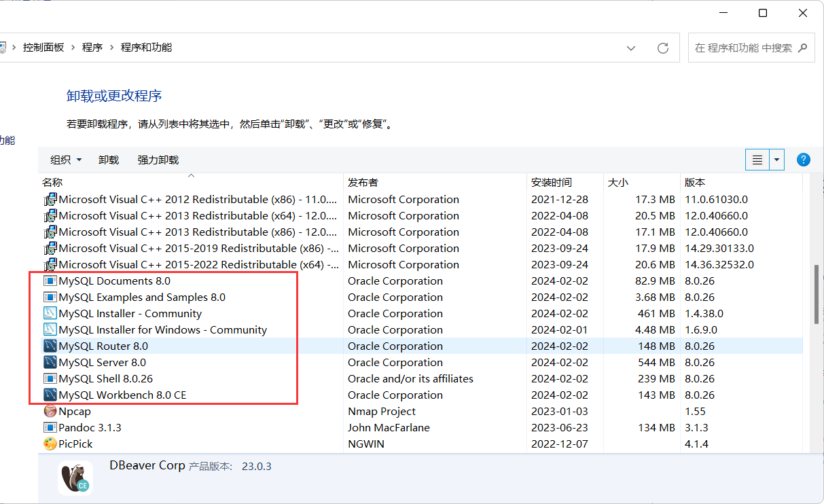Click the MySQL Documents 8.0 program icon

point(50,281)
